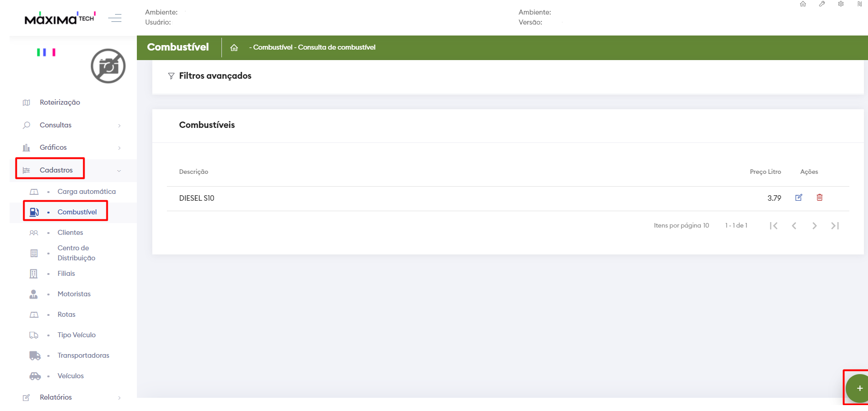Image resolution: width=868 pixels, height=411 pixels.
Task: Open the Roteirização menu item
Action: [60, 102]
